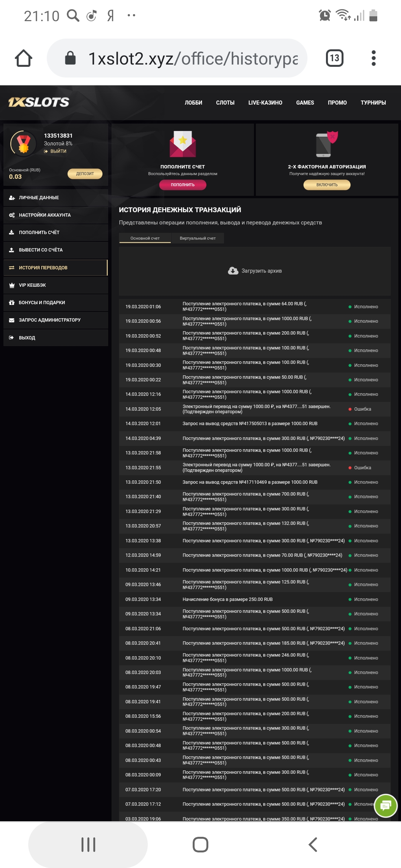Viewport: 401px width, 868px height.
Task: Open the green live chat bubble
Action: click(386, 805)
